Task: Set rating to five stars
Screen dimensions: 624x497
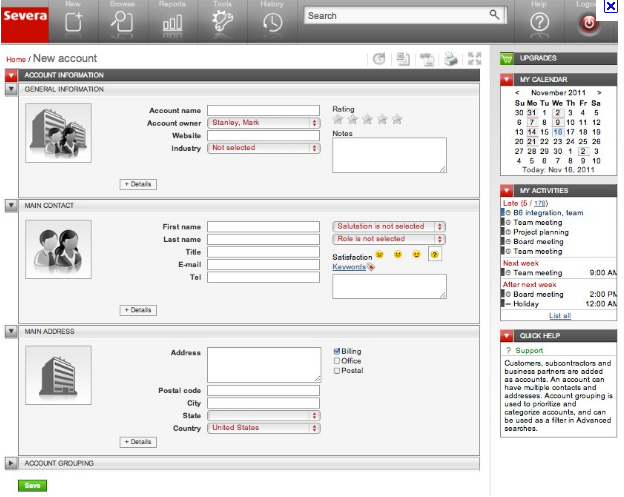Action: pos(397,119)
